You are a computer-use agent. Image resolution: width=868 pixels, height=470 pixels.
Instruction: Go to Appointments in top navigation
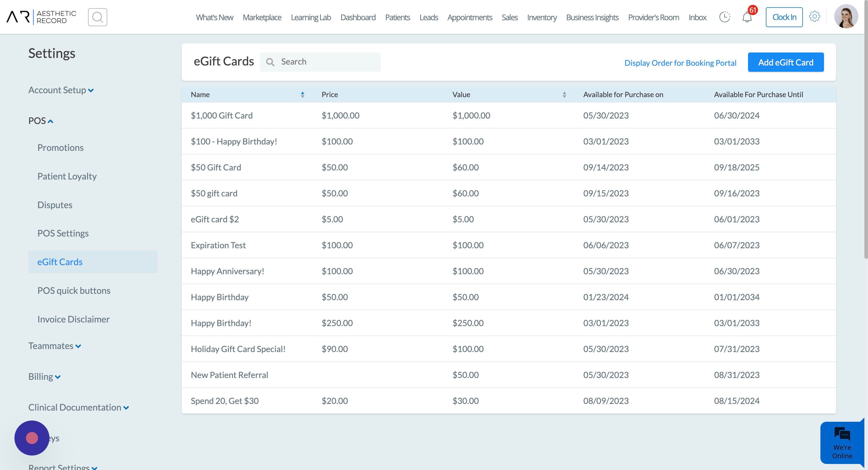click(x=470, y=17)
